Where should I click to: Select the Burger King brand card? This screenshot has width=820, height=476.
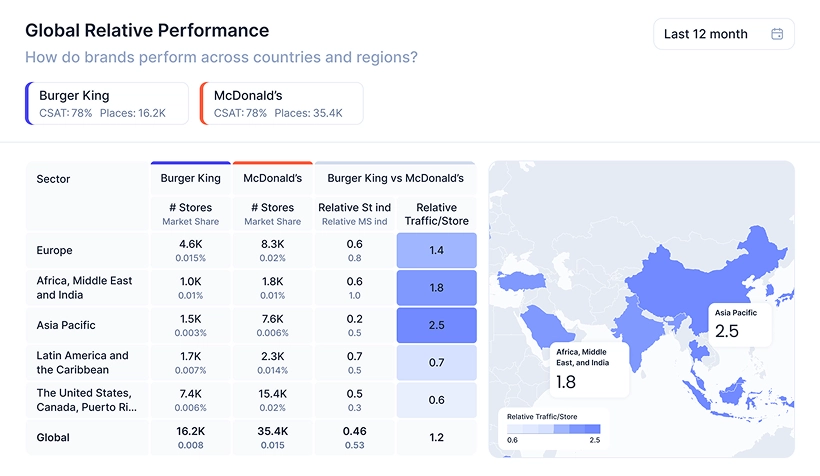107,104
